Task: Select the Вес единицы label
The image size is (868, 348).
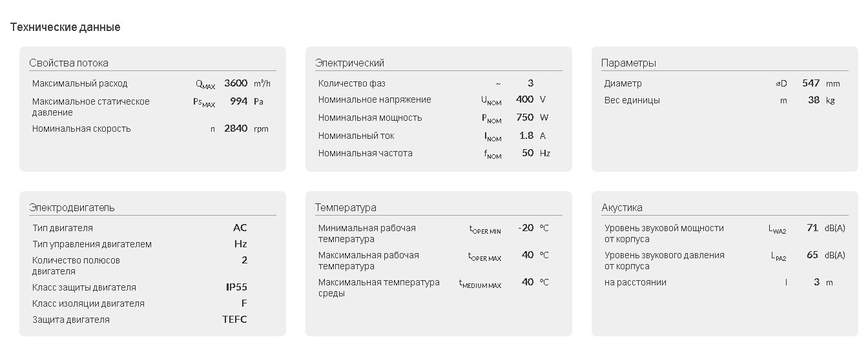Action: (632, 100)
